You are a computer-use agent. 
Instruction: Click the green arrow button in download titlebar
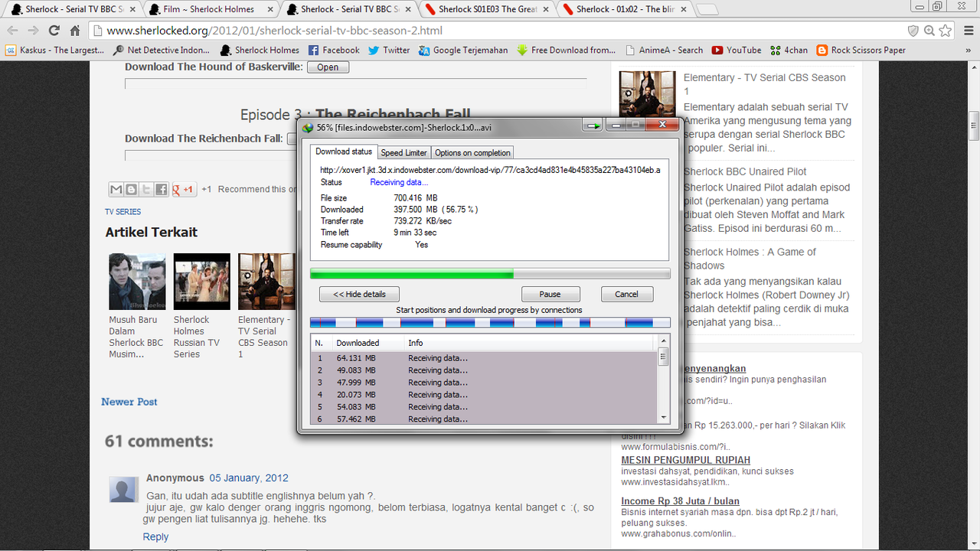click(x=593, y=126)
